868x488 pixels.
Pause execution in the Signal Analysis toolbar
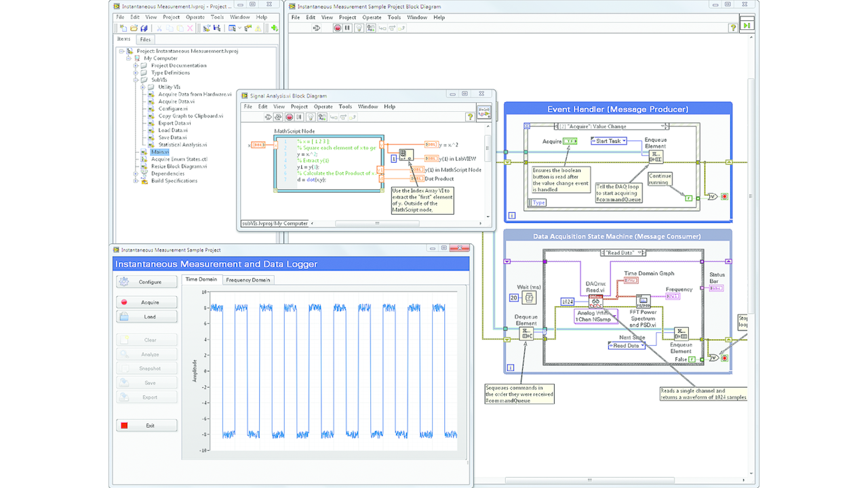pos(299,117)
